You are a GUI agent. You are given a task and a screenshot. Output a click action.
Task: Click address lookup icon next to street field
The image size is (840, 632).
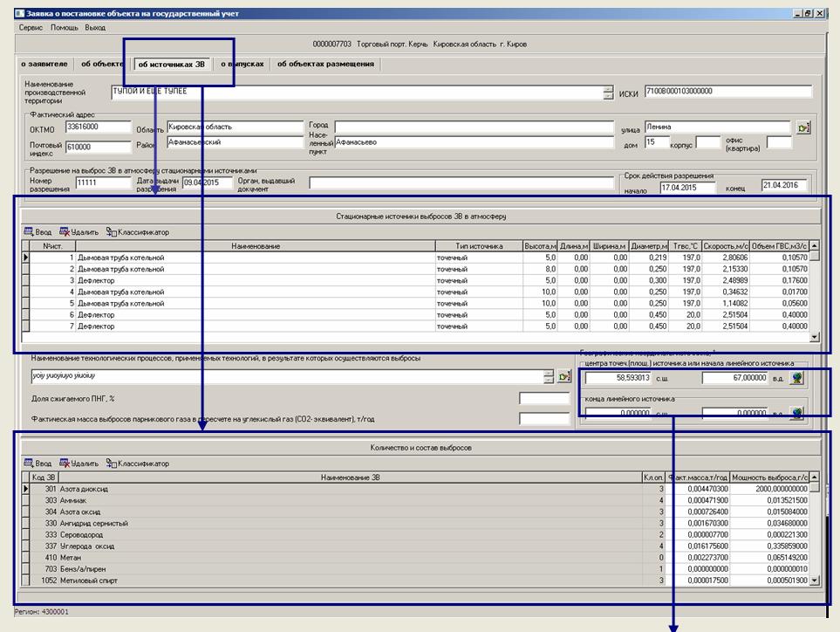[x=802, y=127]
